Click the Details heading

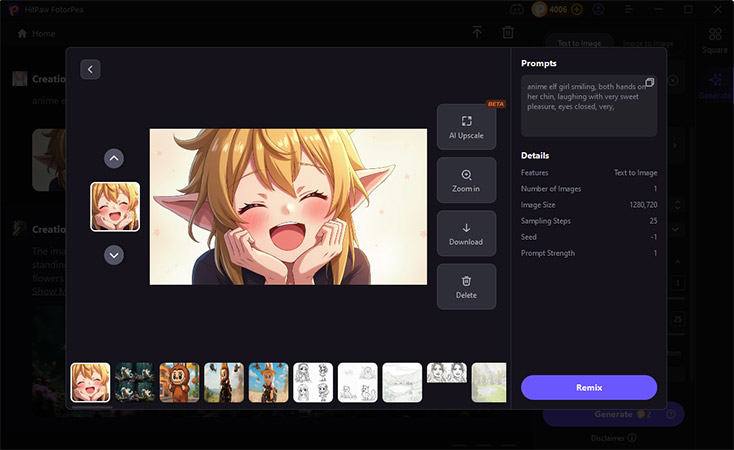[x=535, y=155]
